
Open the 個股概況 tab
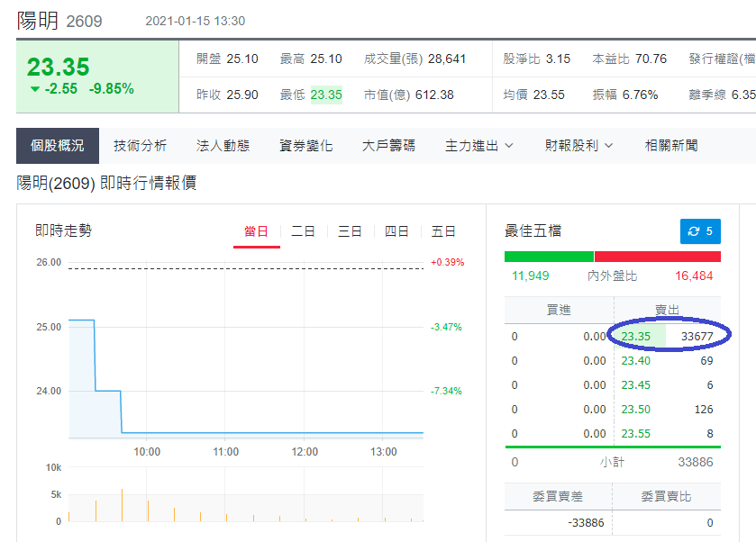click(x=58, y=146)
